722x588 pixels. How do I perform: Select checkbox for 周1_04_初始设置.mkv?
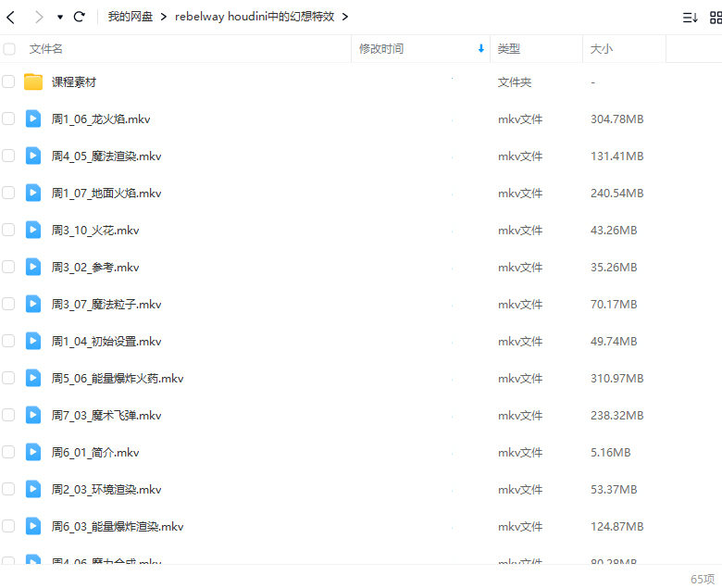coord(8,341)
